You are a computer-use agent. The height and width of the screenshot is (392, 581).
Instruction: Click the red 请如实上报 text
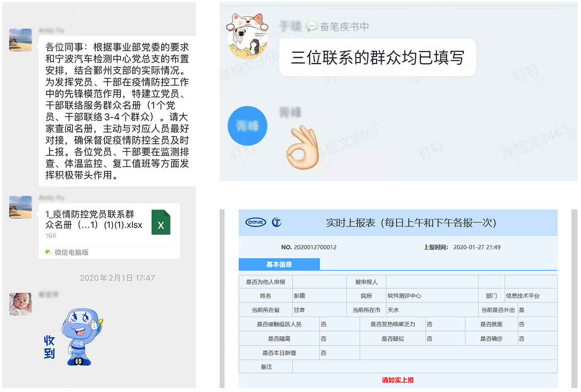click(x=398, y=380)
